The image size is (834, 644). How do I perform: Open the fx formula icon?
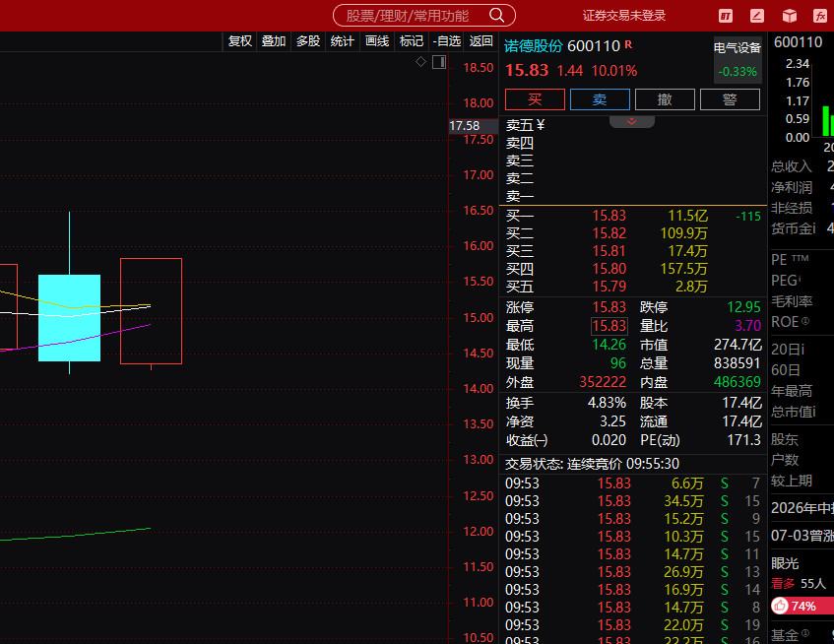coord(820,16)
